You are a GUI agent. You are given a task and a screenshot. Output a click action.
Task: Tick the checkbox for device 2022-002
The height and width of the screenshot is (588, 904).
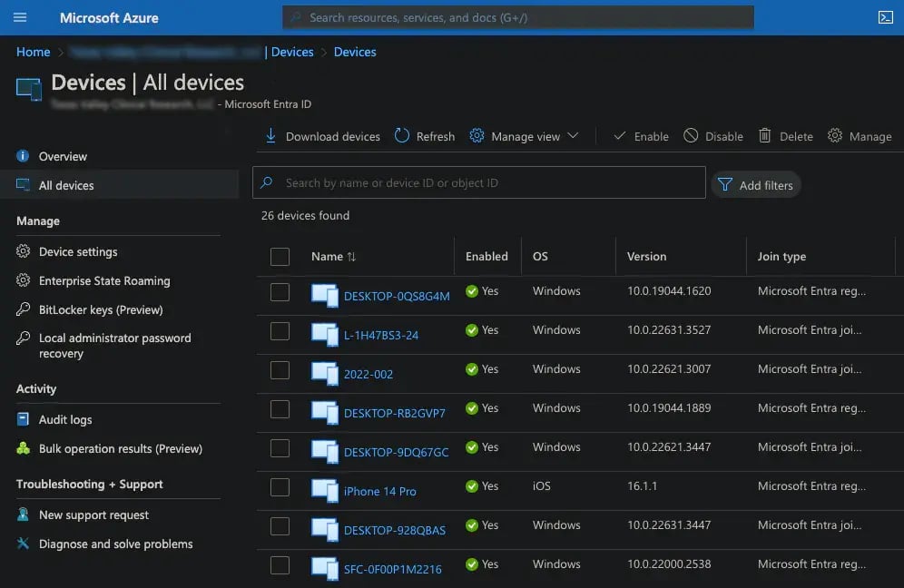(280, 370)
